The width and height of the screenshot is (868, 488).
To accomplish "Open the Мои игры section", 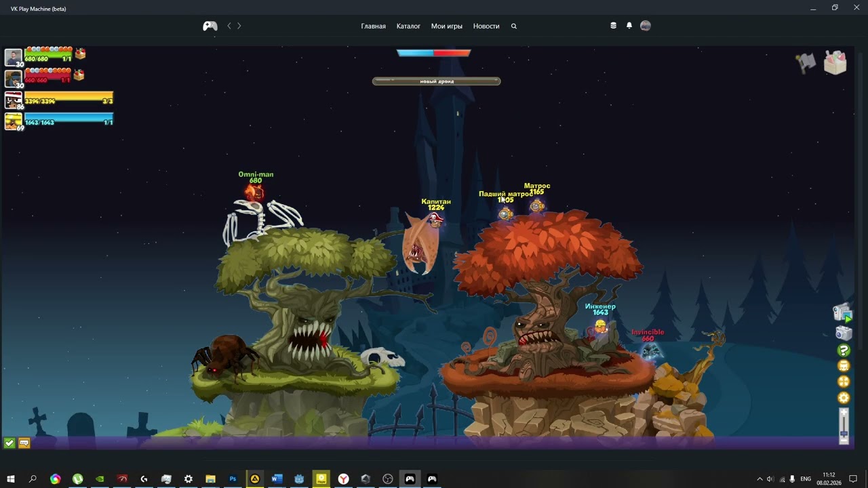I will tap(446, 26).
